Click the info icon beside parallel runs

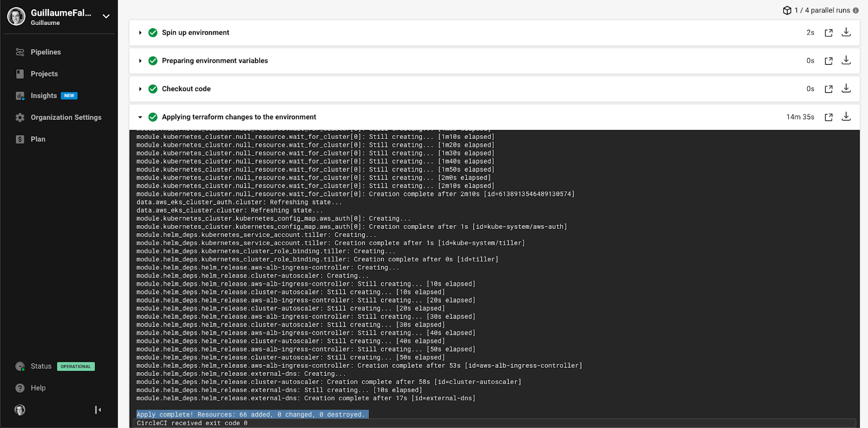click(856, 10)
